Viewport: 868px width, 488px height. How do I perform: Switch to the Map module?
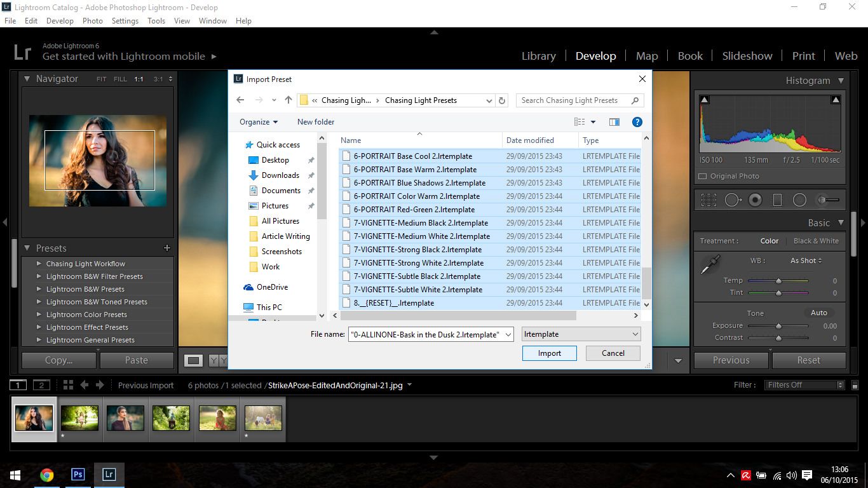tap(647, 56)
